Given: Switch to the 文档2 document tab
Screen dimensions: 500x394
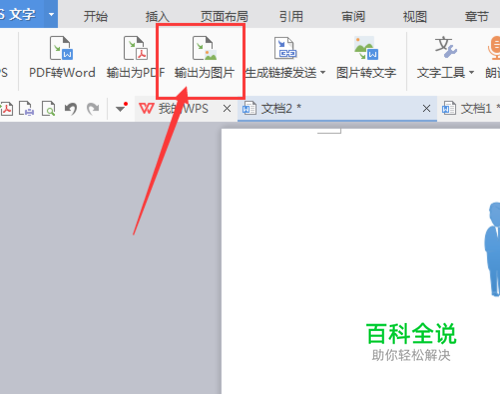Looking at the screenshot, I should pyautogui.click(x=337, y=109).
